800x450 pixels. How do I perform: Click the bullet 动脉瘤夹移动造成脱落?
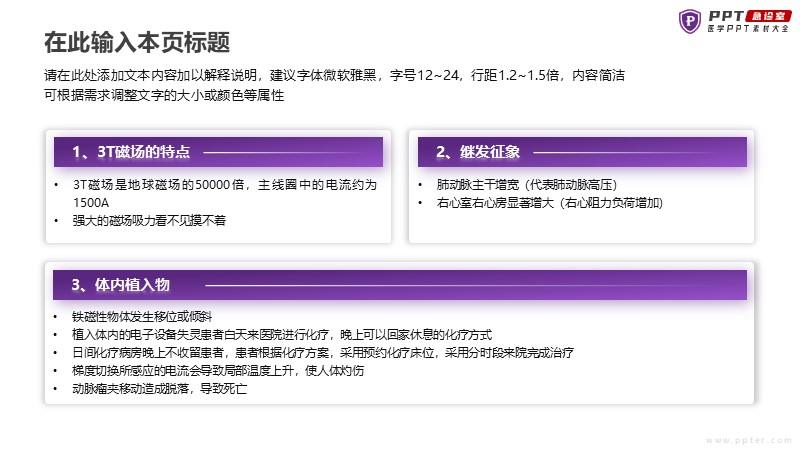pos(159,388)
